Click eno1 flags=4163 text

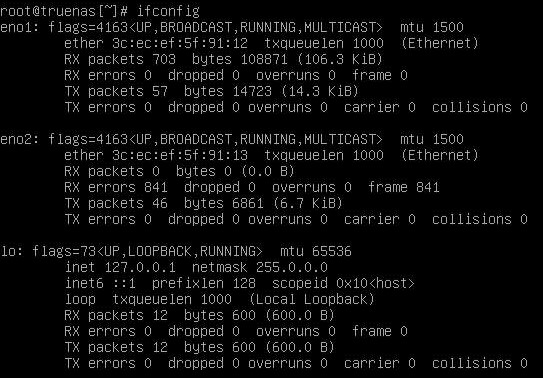[x=88, y=27]
